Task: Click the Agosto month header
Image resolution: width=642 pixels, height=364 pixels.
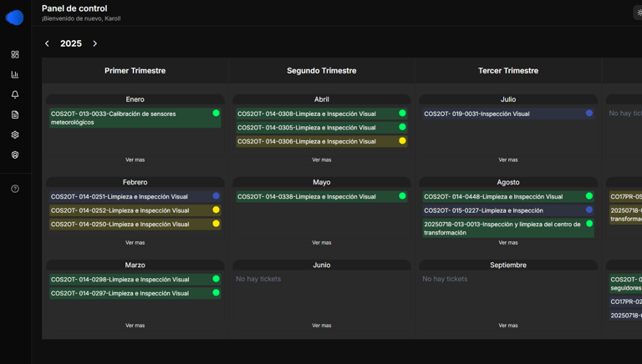Action: [x=508, y=182]
